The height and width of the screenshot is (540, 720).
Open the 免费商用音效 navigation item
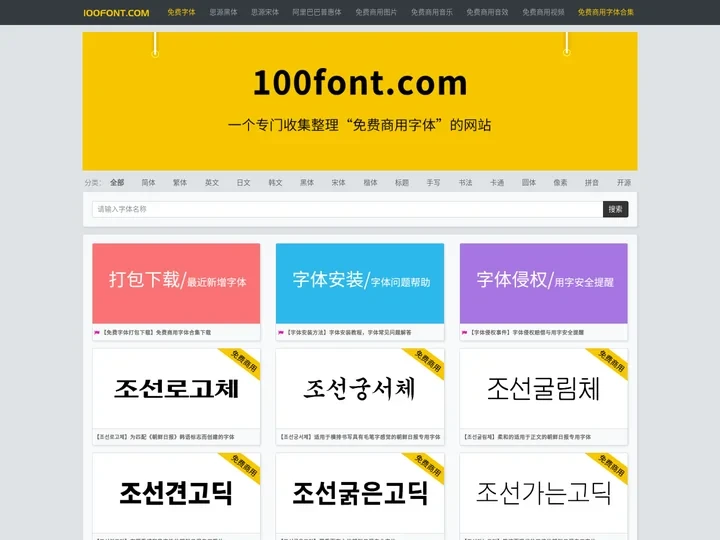pyautogui.click(x=487, y=12)
